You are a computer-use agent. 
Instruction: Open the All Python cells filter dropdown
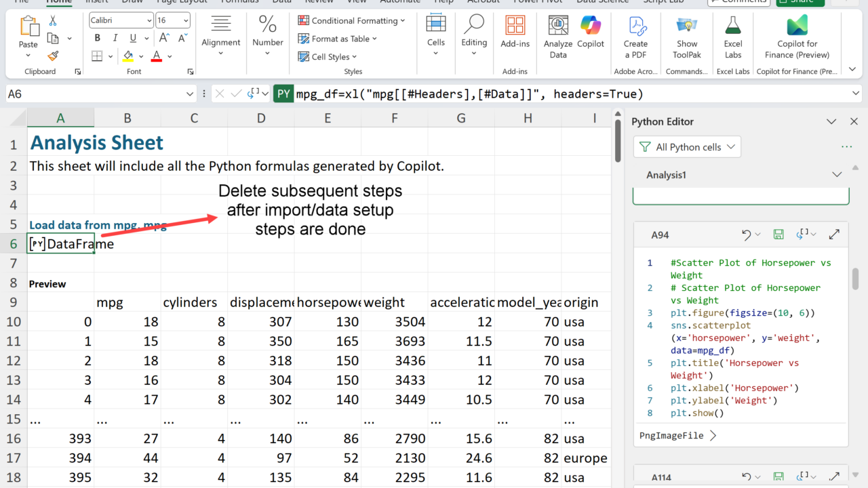point(687,147)
